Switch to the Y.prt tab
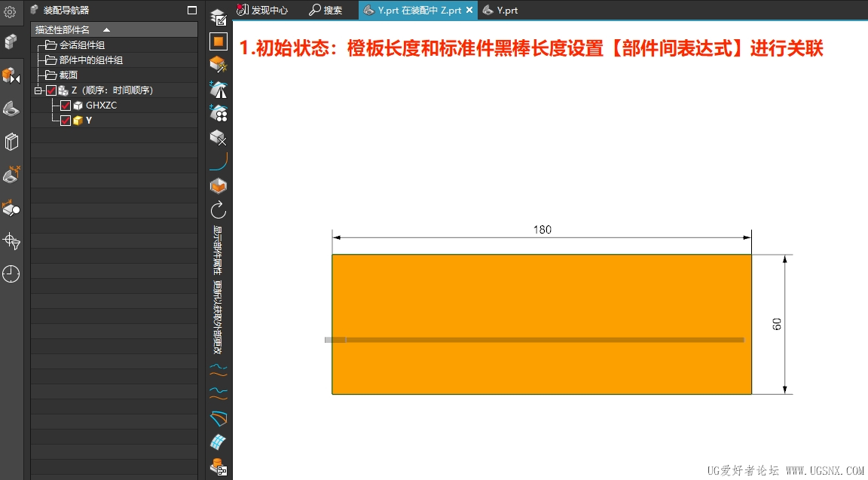The image size is (868, 480). pos(501,10)
